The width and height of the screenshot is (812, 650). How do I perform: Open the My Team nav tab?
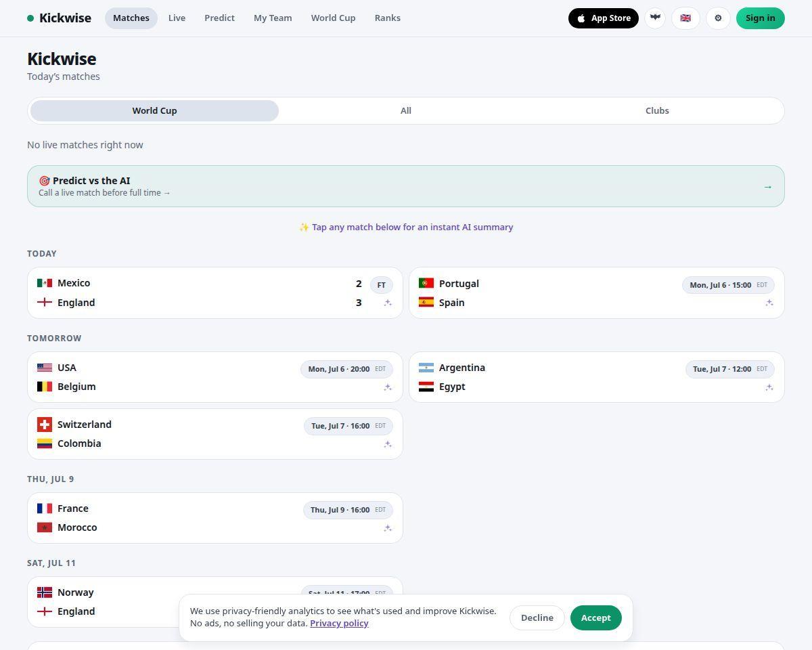pos(273,18)
